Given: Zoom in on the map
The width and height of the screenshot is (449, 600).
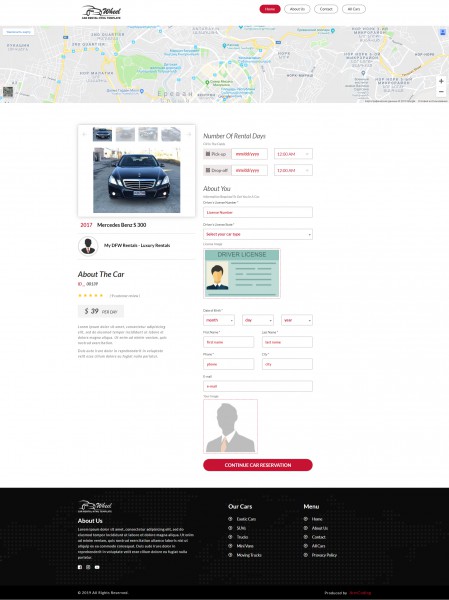Looking at the screenshot, I should click(441, 81).
